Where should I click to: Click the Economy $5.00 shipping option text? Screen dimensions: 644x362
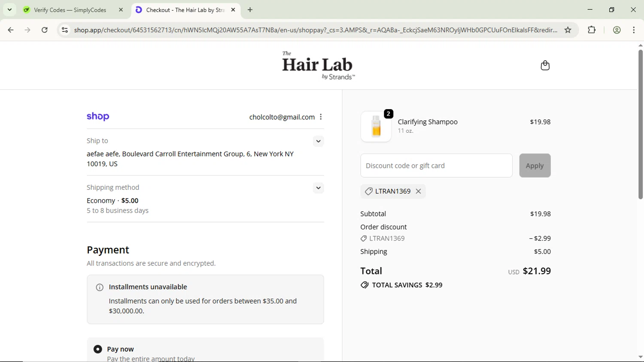pos(112,201)
